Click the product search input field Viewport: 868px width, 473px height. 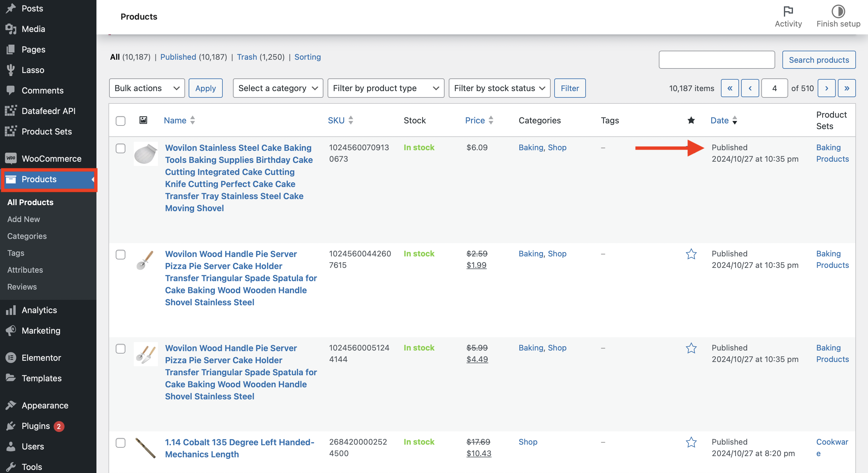click(x=717, y=60)
